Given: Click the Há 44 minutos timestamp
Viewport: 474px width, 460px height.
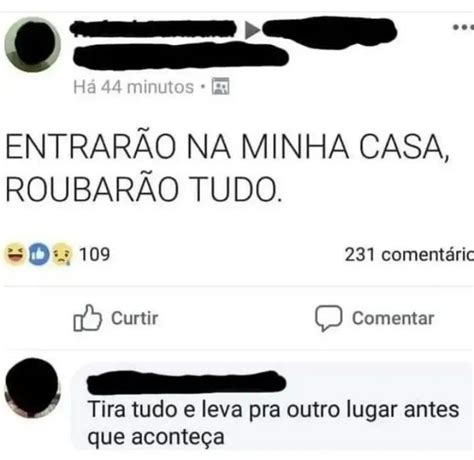Looking at the screenshot, I should pyautogui.click(x=134, y=87).
